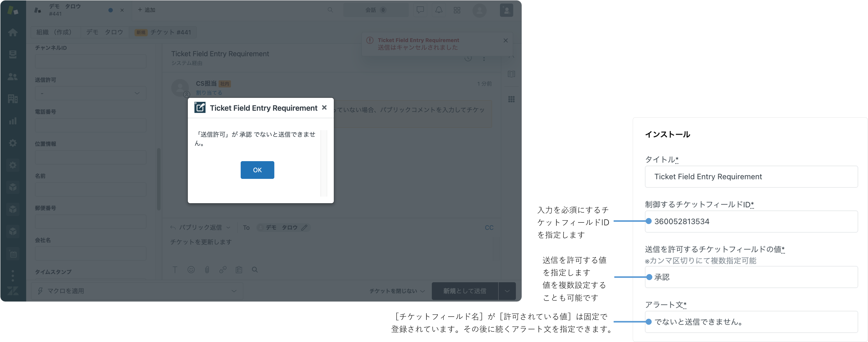
Task: Click the Zendesk logo at the sidebar bottom
Action: [x=13, y=291]
